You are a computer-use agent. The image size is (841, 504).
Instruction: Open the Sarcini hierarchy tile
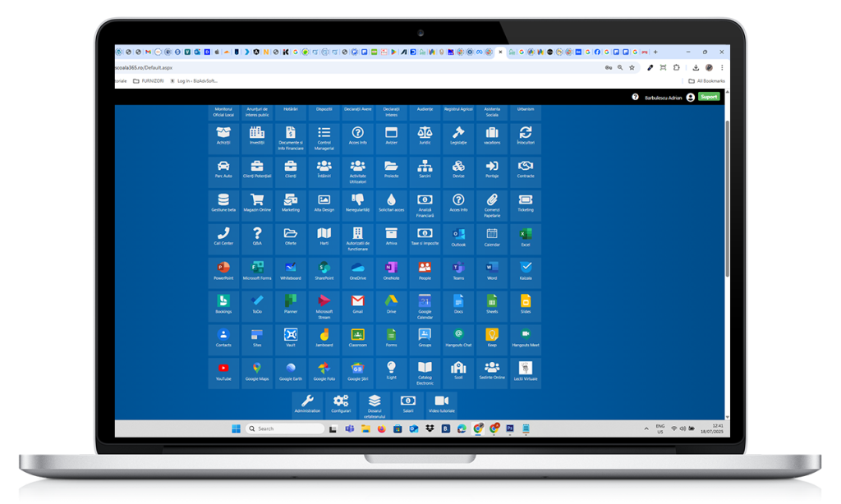click(x=425, y=172)
